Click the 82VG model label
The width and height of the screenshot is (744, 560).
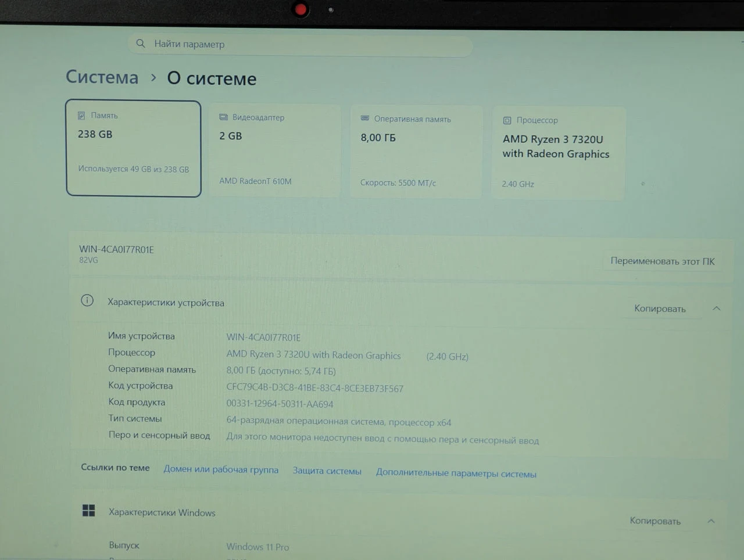[88, 260]
